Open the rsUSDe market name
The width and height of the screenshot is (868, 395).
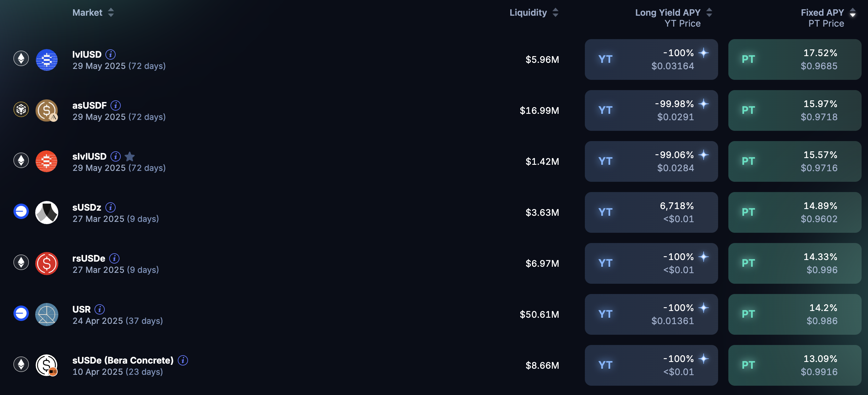(89, 258)
